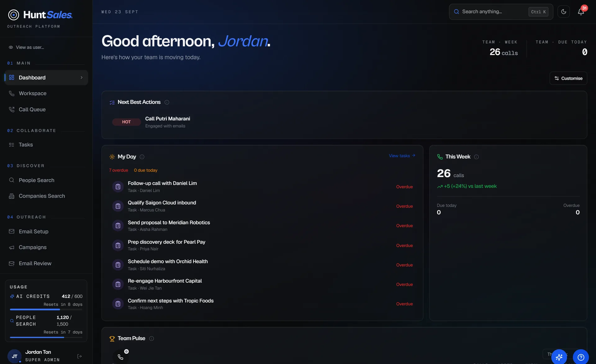The width and height of the screenshot is (596, 364).
Task: Click the Next Best Actions checklist icon
Action: 112,102
